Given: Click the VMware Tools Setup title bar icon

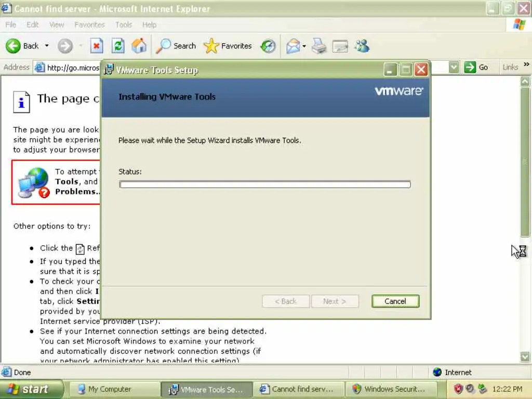Looking at the screenshot, I should [x=109, y=70].
